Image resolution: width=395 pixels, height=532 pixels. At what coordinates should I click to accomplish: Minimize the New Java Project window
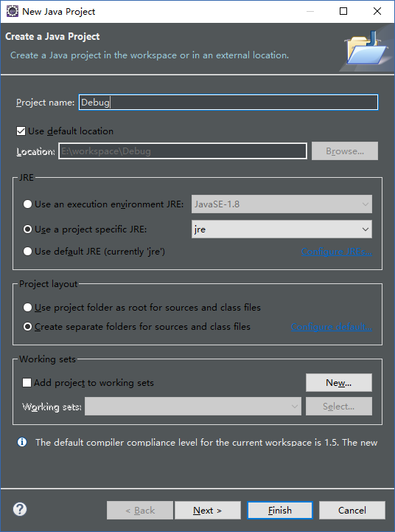[310, 11]
